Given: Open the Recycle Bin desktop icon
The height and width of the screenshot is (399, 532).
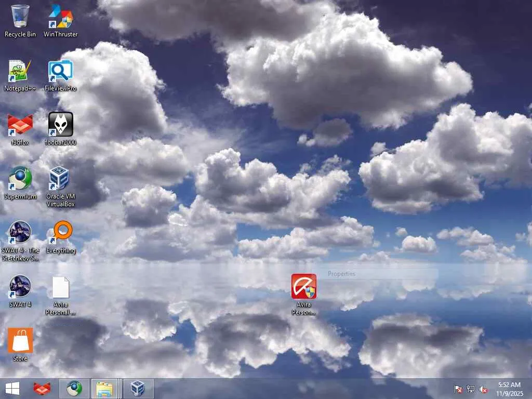Looking at the screenshot, I should coord(20,20).
